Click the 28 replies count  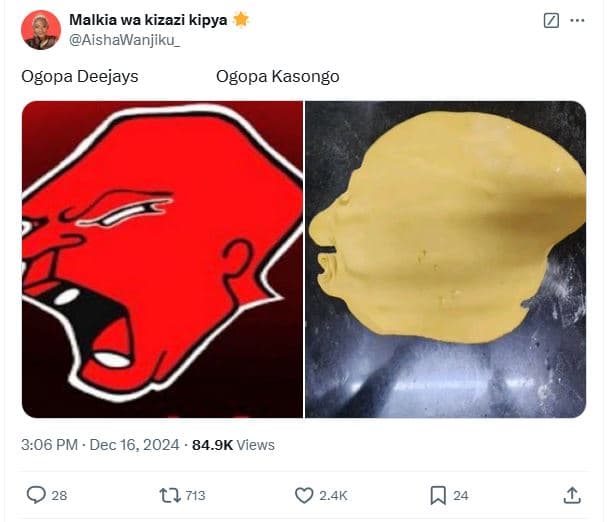[59, 496]
